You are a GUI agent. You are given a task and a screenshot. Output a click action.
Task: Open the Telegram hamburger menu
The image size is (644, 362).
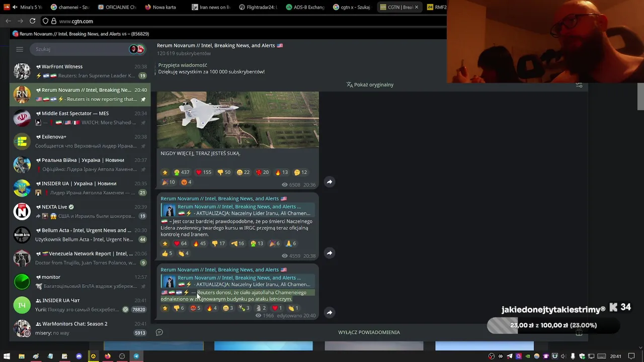tap(20, 49)
